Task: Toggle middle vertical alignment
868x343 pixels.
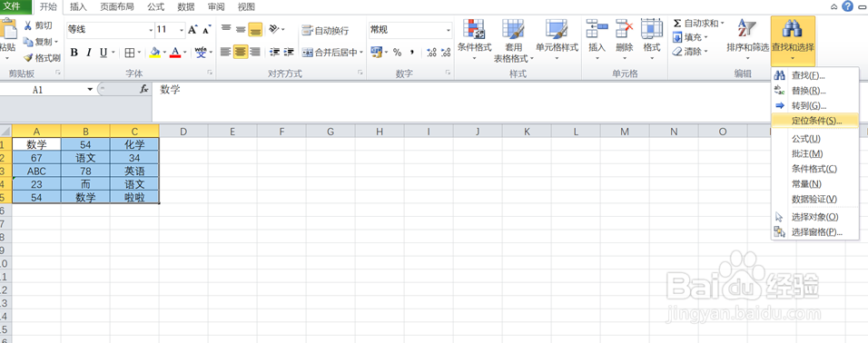Action: pyautogui.click(x=241, y=29)
